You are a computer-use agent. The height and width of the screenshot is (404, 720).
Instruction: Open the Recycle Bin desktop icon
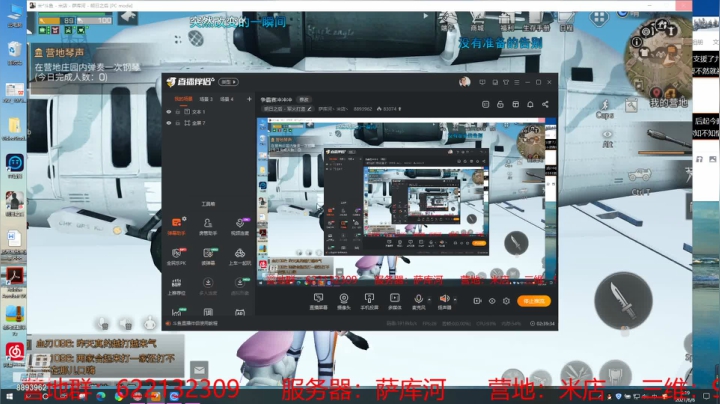click(x=14, y=53)
